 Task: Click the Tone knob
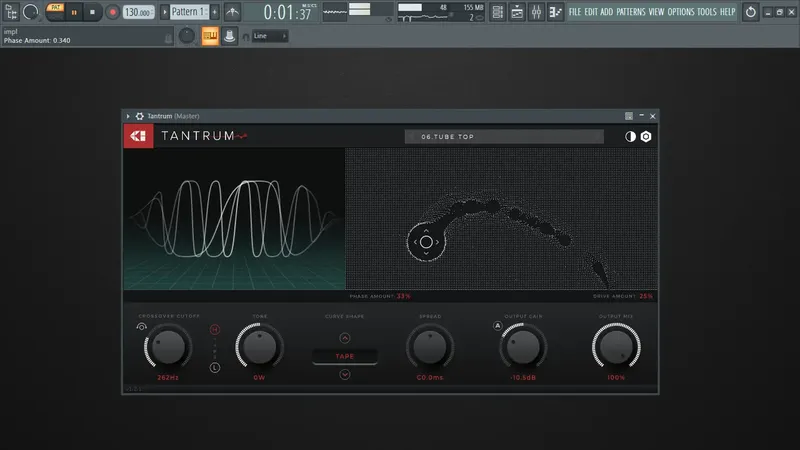click(260, 347)
